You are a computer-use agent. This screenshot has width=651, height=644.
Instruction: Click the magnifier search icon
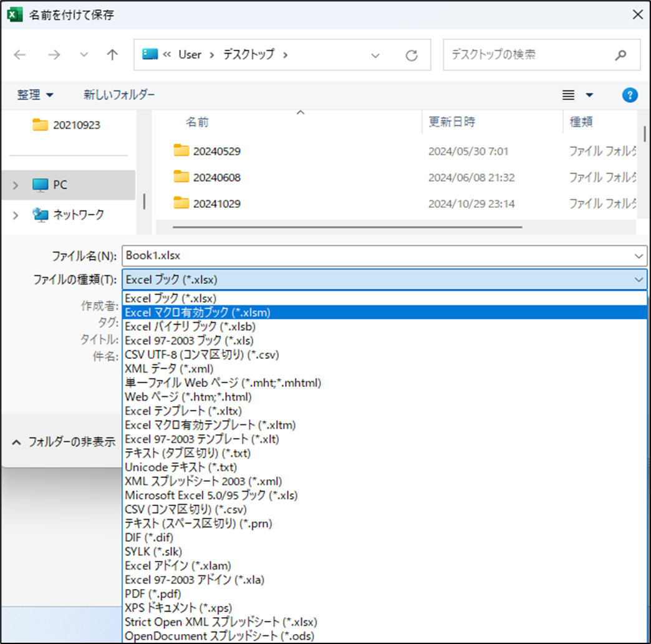coord(620,55)
